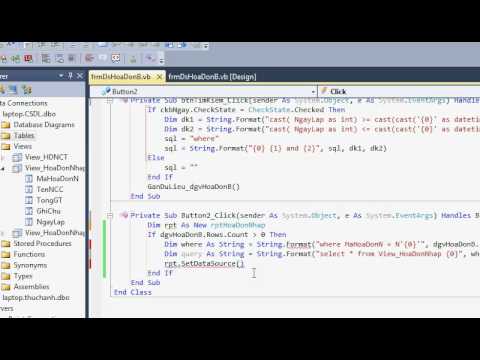Viewport: 480px width, 360px height.
Task: Collapse the expanded View_HoaDonNhap tree arrow
Action: pos(3,168)
